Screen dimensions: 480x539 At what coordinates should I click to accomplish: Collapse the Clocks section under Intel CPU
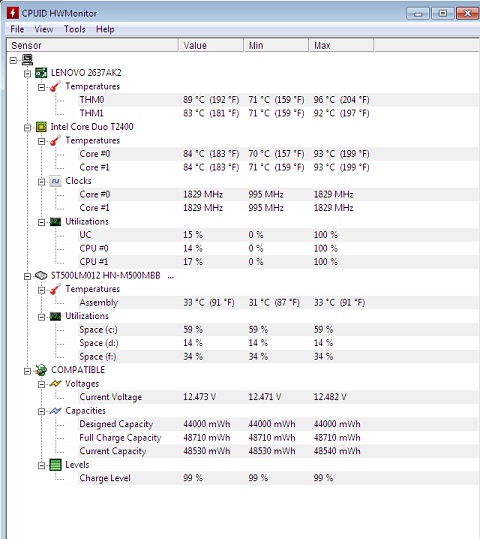click(x=41, y=182)
